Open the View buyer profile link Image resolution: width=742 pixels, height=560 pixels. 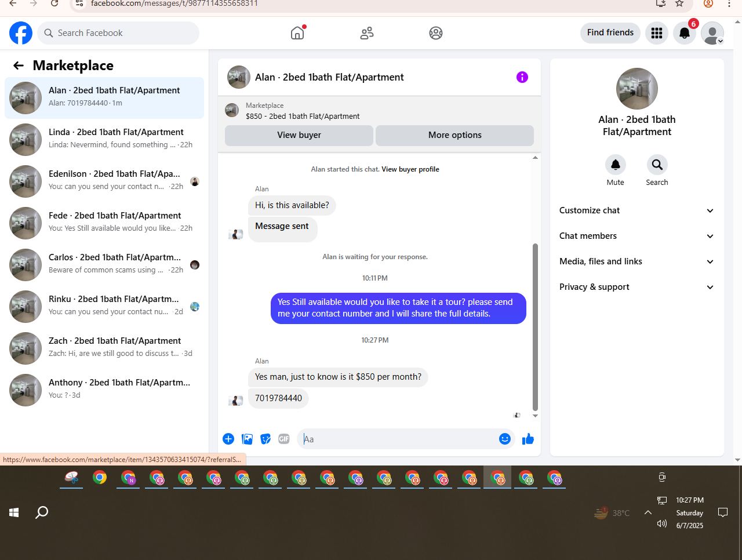tap(410, 169)
